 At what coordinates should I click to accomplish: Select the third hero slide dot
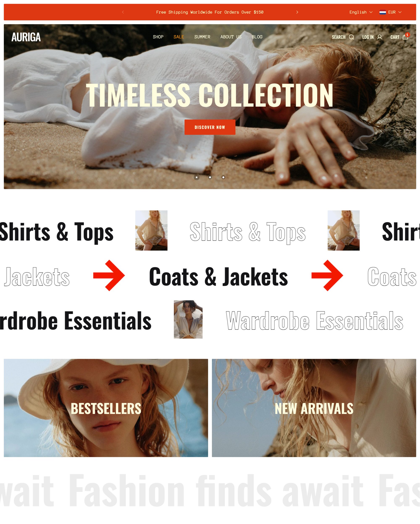223,177
